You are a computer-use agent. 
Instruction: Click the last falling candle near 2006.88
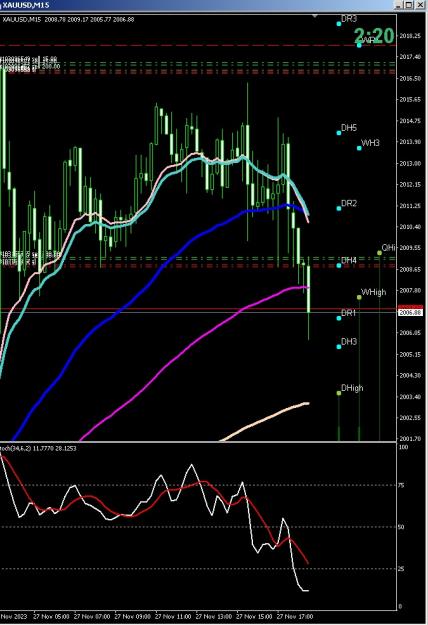(308, 289)
